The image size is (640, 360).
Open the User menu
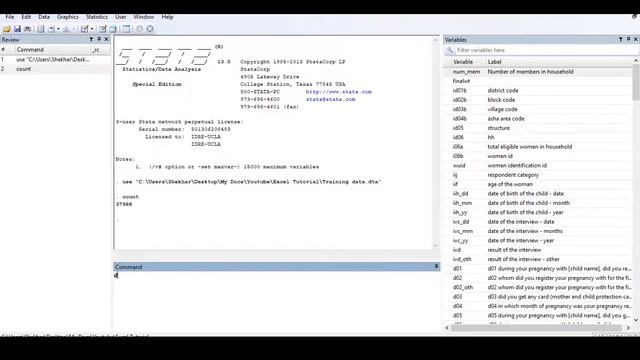coord(121,17)
